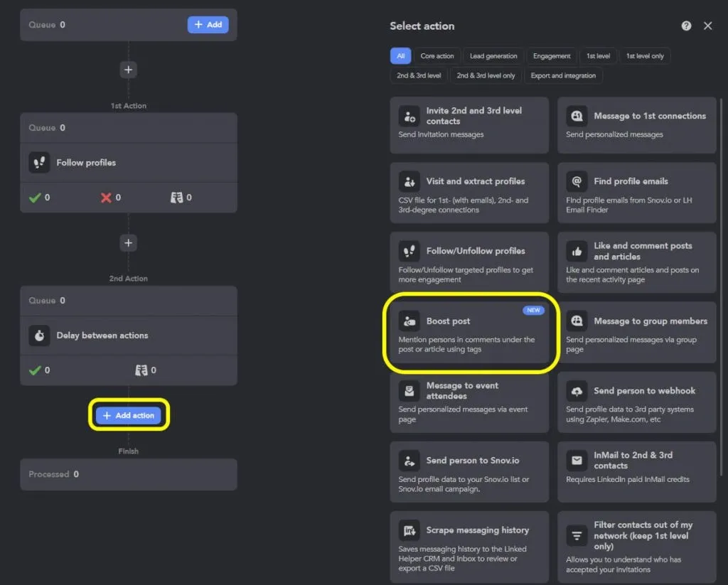This screenshot has width=728, height=585.
Task: Click the Visit and extract profiles icon
Action: pyautogui.click(x=409, y=181)
